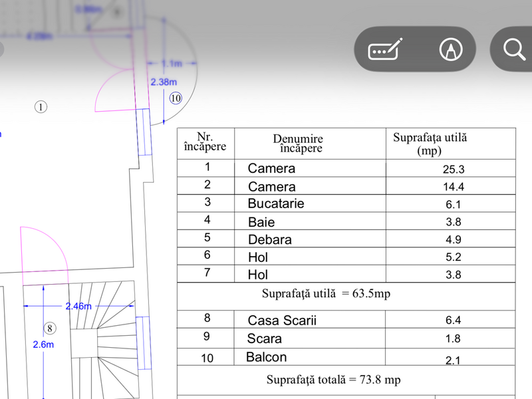
Task: Click the 'Balcon' room name
Action: point(267,357)
